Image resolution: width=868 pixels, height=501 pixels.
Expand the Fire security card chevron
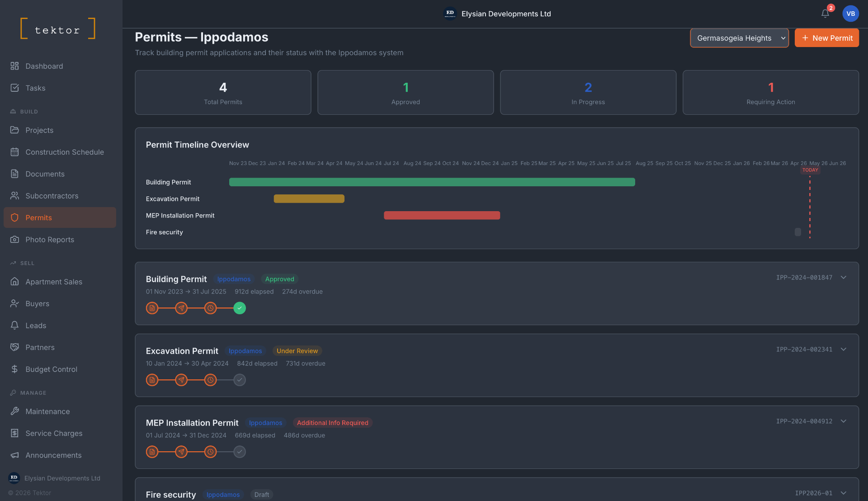click(844, 493)
